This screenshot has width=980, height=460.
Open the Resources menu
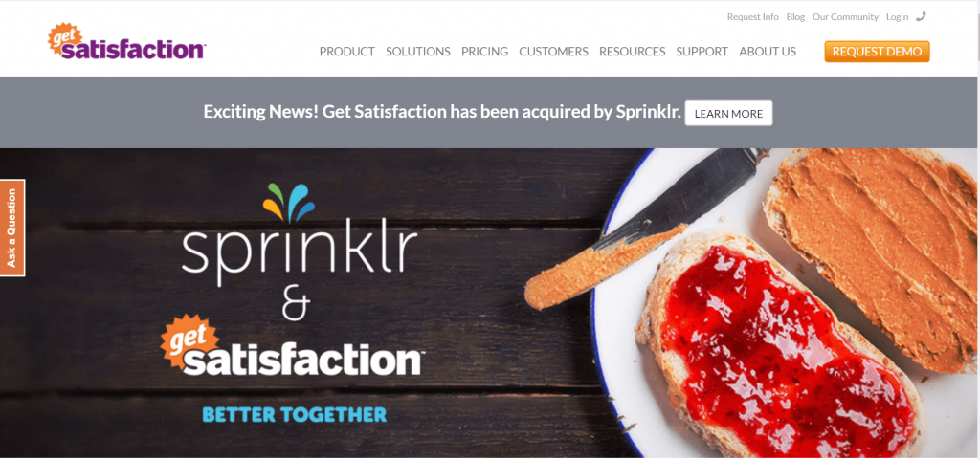point(632,52)
